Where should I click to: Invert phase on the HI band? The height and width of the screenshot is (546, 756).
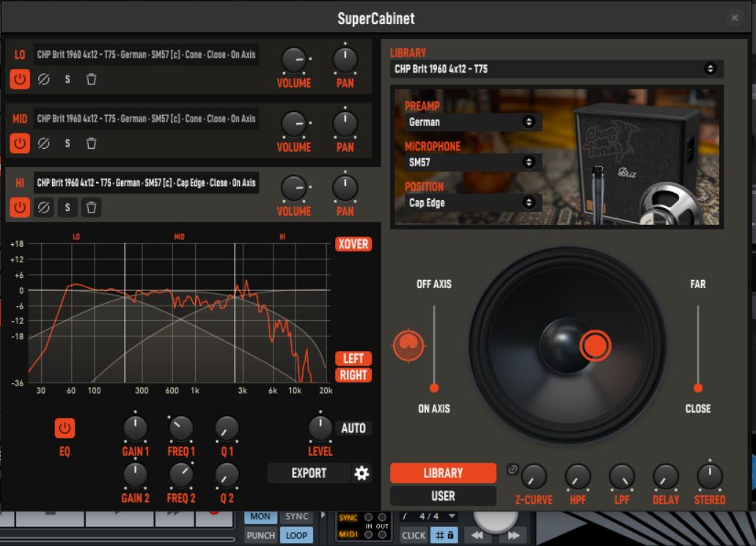pyautogui.click(x=43, y=207)
